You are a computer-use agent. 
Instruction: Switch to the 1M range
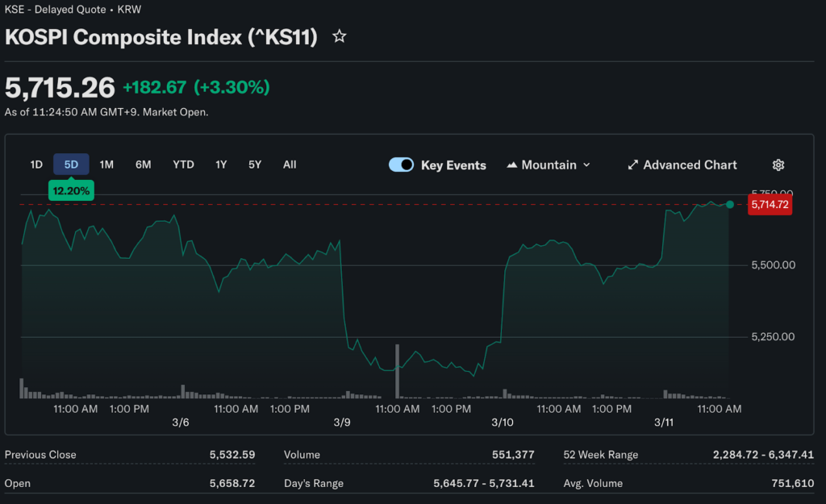click(106, 165)
